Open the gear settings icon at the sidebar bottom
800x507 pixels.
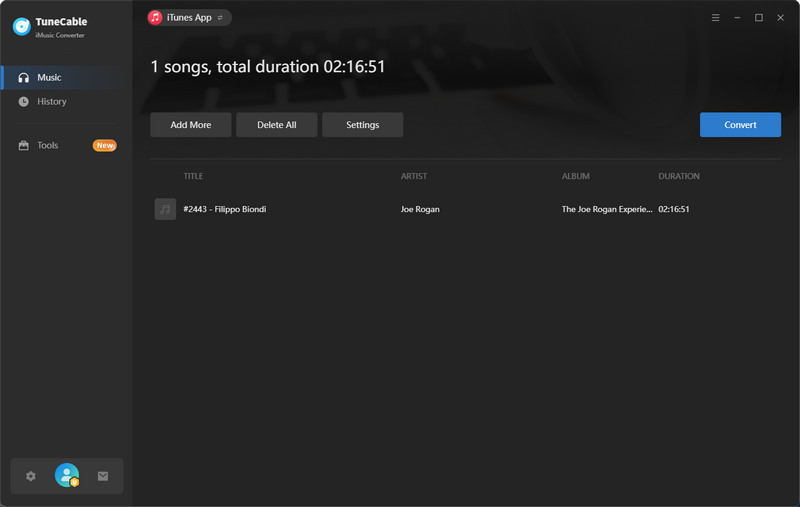pyautogui.click(x=31, y=476)
